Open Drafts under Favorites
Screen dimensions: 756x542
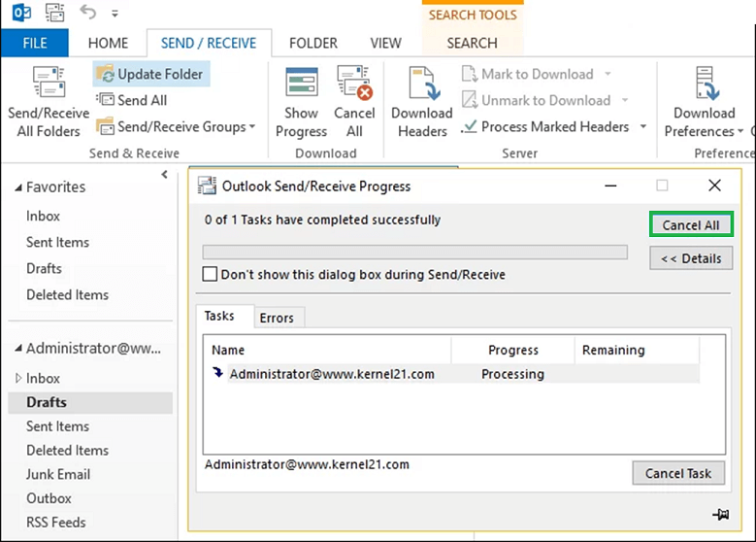[x=44, y=268]
